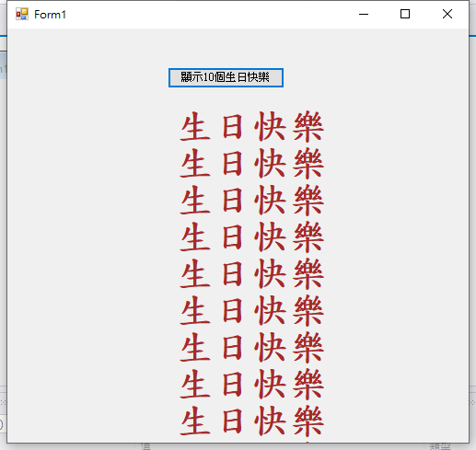Click the second 生日快樂 line
476x450 pixels.
click(251, 164)
